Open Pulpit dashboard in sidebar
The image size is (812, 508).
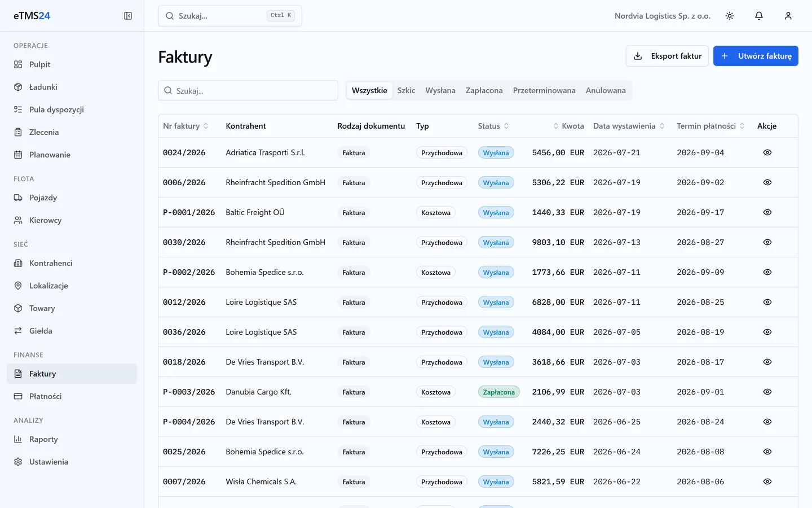pyautogui.click(x=72, y=64)
